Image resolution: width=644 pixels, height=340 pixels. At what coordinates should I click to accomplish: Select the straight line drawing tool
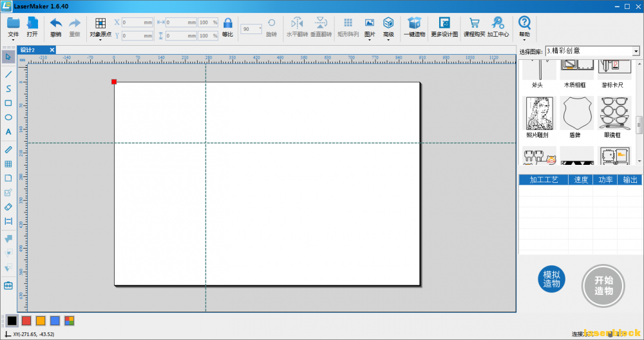pos(8,74)
